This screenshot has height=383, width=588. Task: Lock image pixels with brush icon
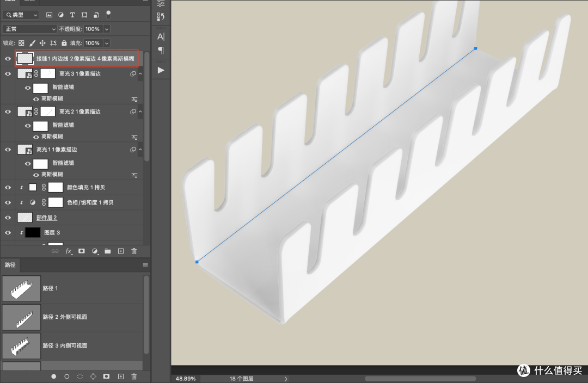[32, 43]
